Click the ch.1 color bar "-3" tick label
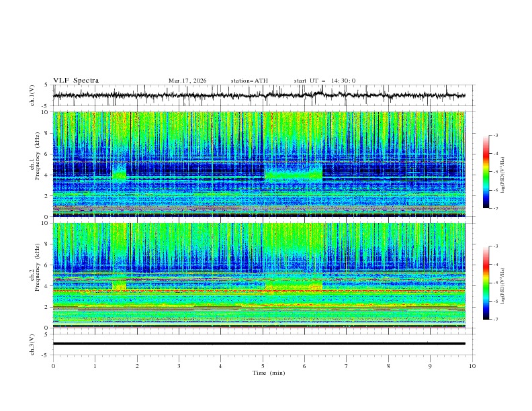Viewport: 532px width, 411px height. (x=495, y=135)
